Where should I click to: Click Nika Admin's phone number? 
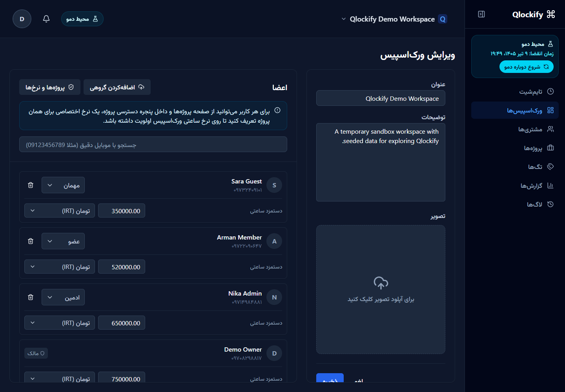coord(247,302)
